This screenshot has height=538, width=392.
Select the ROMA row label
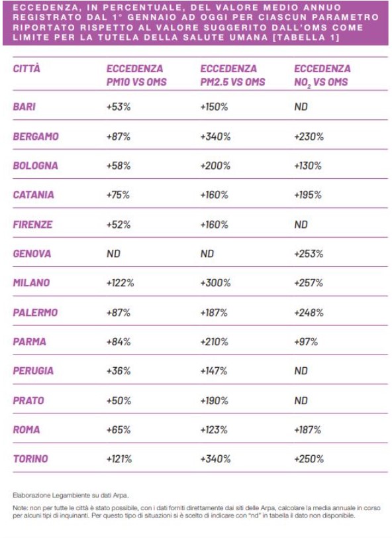pos(26,429)
